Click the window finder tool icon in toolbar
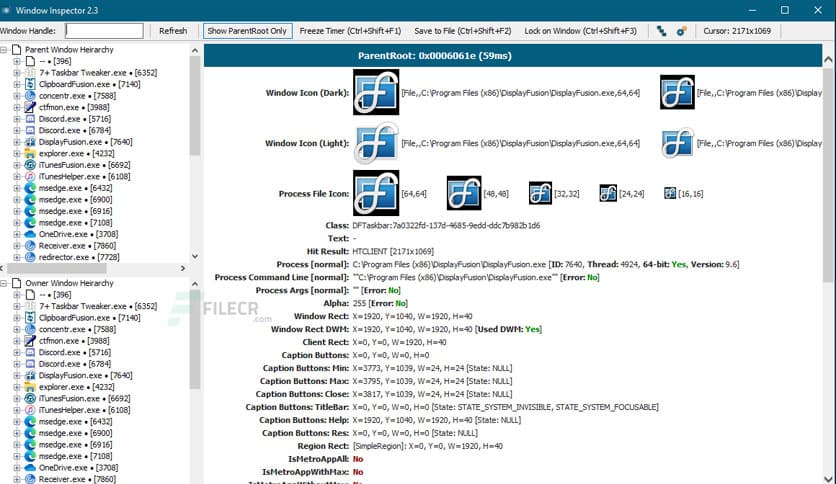 point(662,31)
